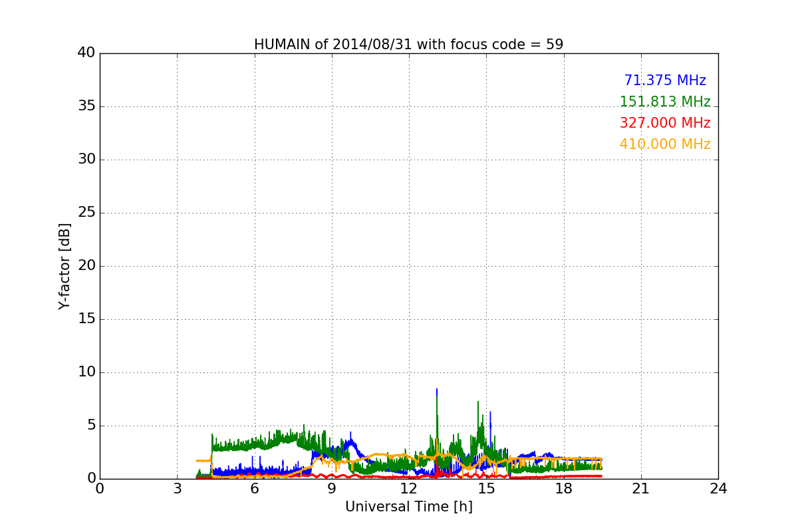Click the y-axis tick label 30
The image size is (798, 532).
point(86,160)
